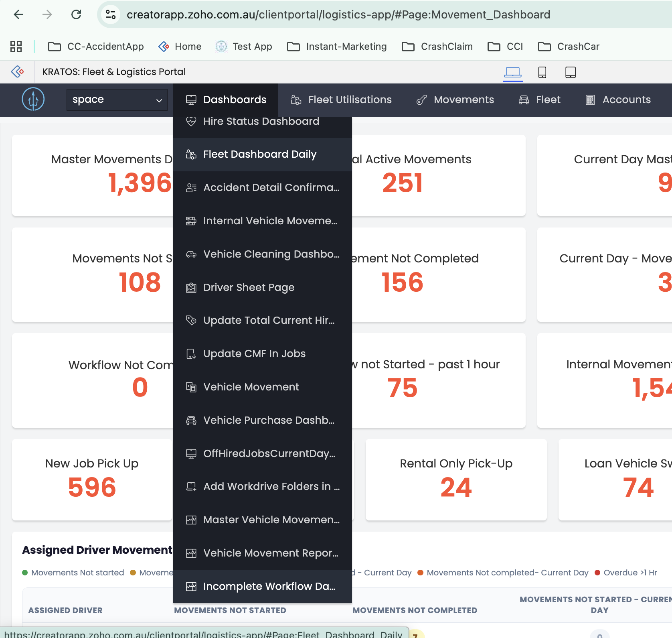The image size is (672, 638).
Task: Click the address bar URL
Action: click(338, 15)
